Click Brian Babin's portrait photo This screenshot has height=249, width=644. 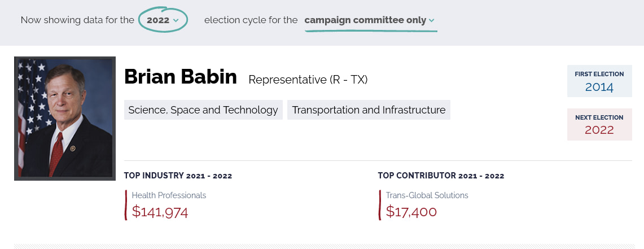pyautogui.click(x=65, y=119)
